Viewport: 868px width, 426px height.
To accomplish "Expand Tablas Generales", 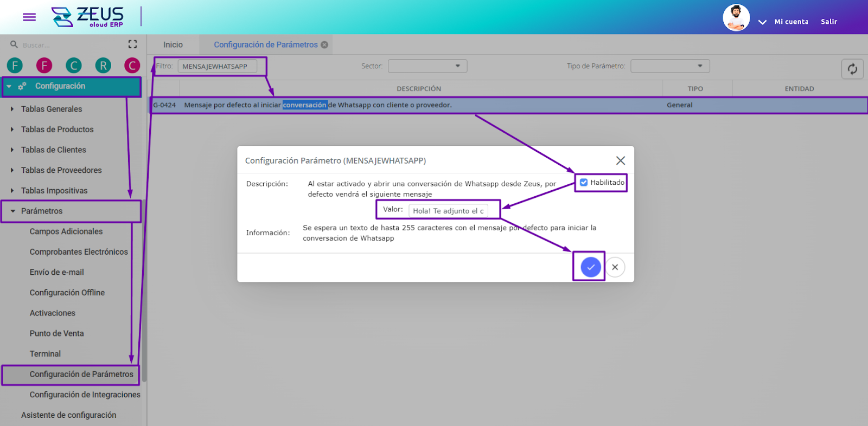I will (52, 109).
